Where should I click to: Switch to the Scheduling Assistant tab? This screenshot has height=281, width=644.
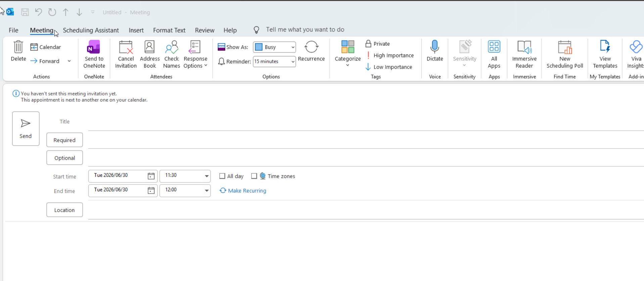point(91,30)
